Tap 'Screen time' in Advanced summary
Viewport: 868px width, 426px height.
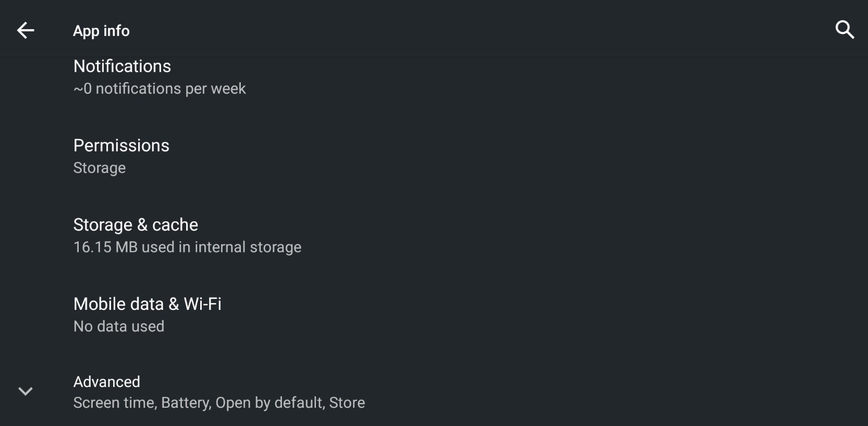click(x=114, y=403)
